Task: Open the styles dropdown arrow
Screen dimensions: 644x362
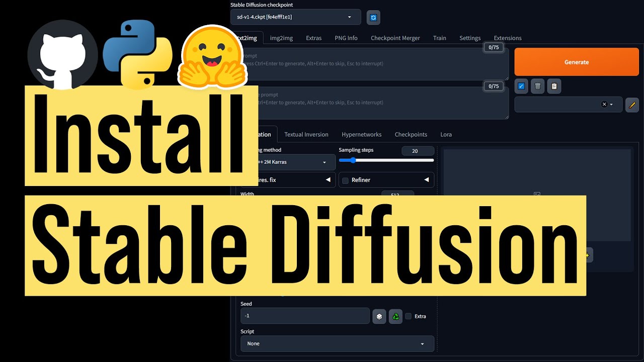Action: pos(611,105)
